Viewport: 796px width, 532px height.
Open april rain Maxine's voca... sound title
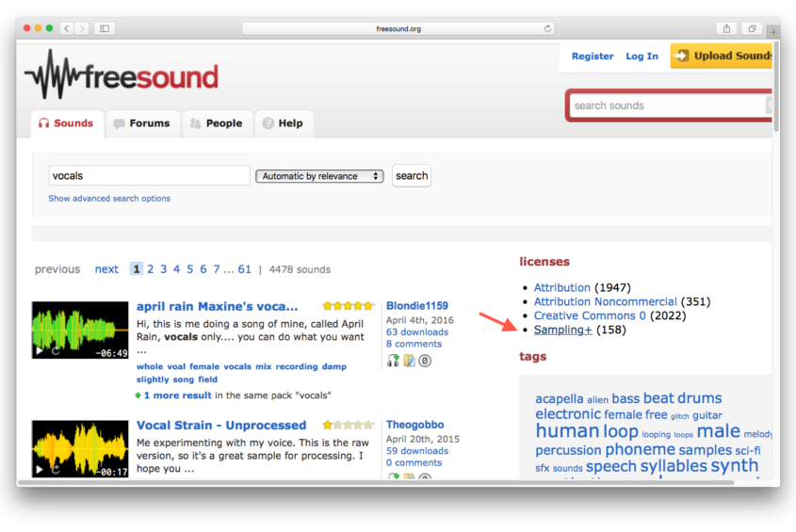(218, 307)
